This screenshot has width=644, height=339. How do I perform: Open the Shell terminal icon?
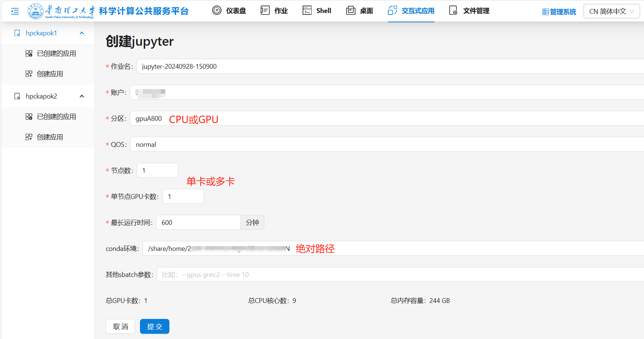click(x=307, y=10)
